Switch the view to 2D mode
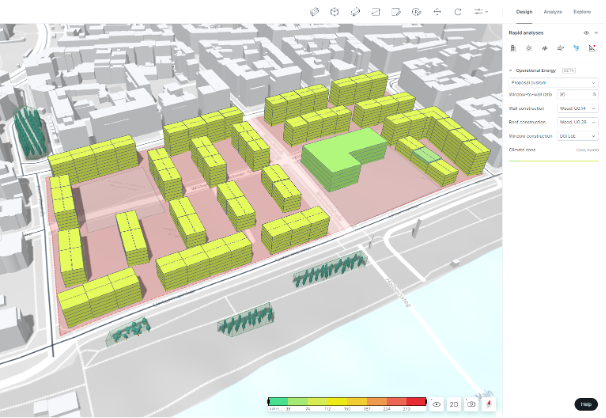Screen dimensions: 606x418 coord(454,404)
